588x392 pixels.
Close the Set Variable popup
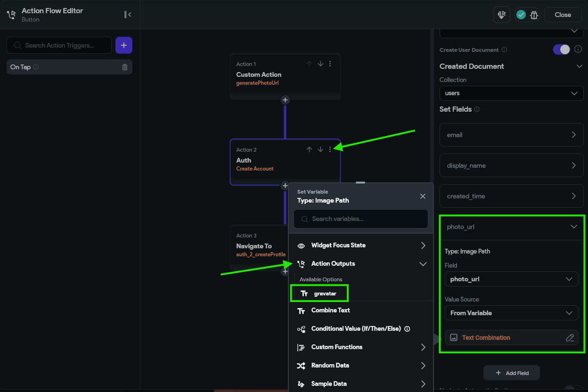pos(423,196)
